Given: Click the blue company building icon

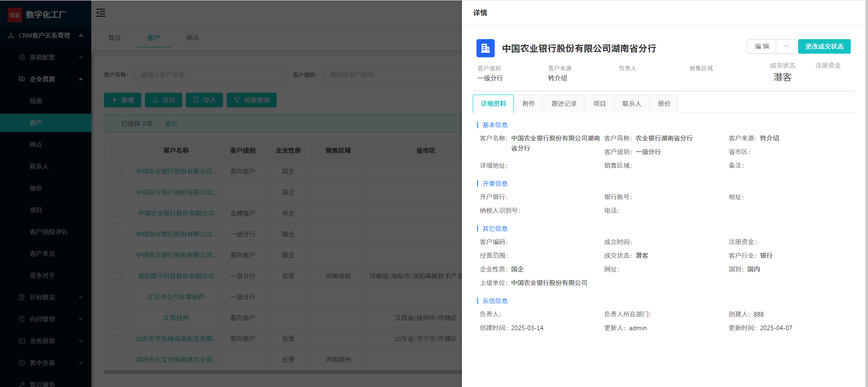Looking at the screenshot, I should 485,48.
